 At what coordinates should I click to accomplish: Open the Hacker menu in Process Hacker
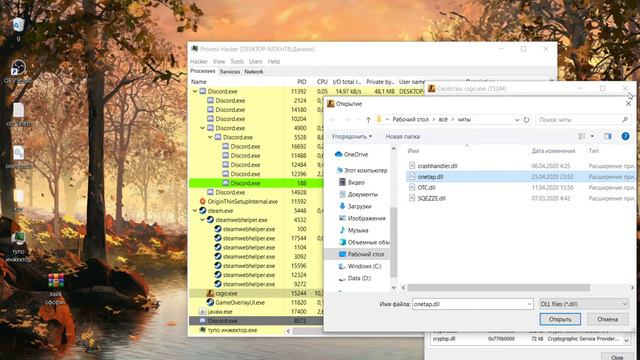199,62
